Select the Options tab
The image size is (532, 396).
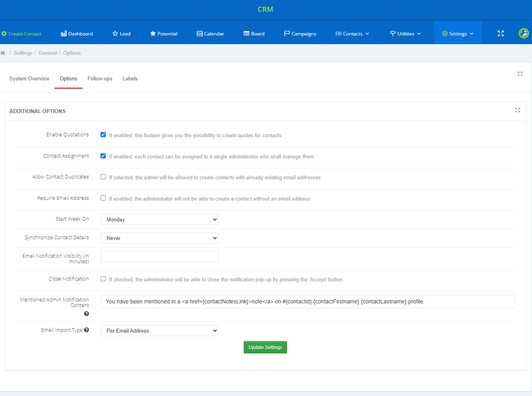point(69,78)
